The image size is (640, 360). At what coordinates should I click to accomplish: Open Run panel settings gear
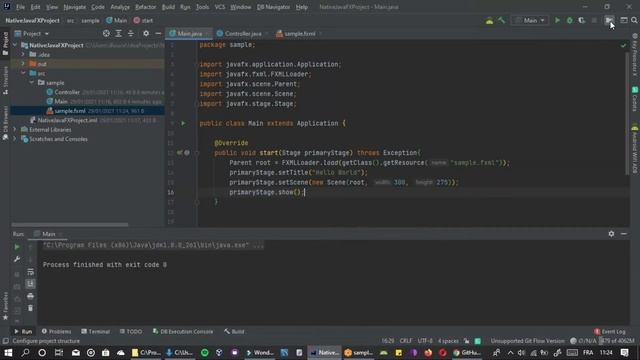[611, 234]
